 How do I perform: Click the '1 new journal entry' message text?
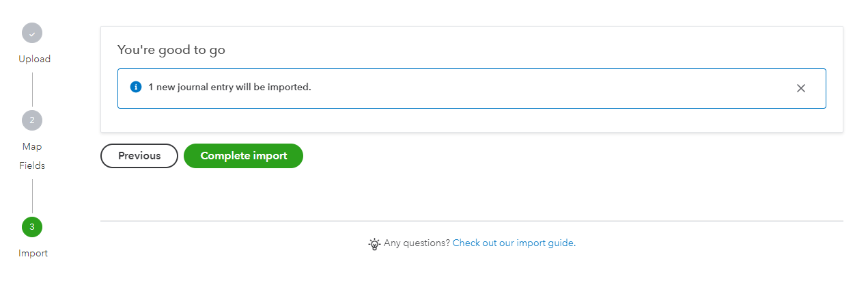click(229, 87)
